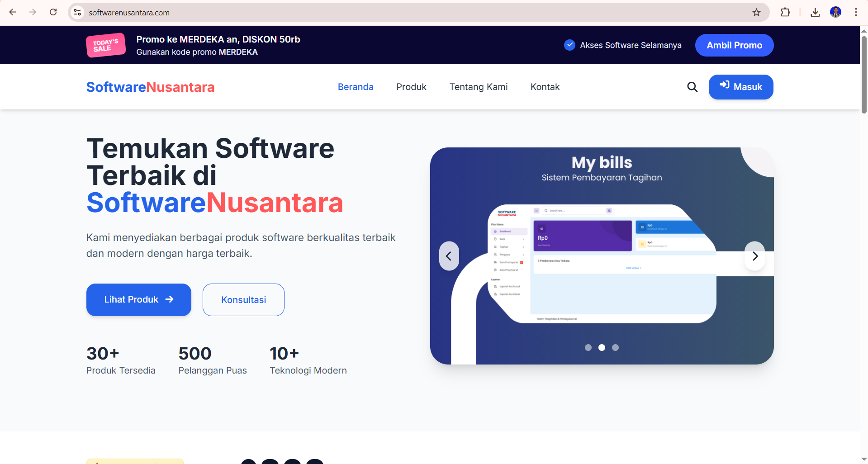Viewport: 868px width, 464px height.
Task: Click the Ambil Promo button
Action: click(x=734, y=45)
